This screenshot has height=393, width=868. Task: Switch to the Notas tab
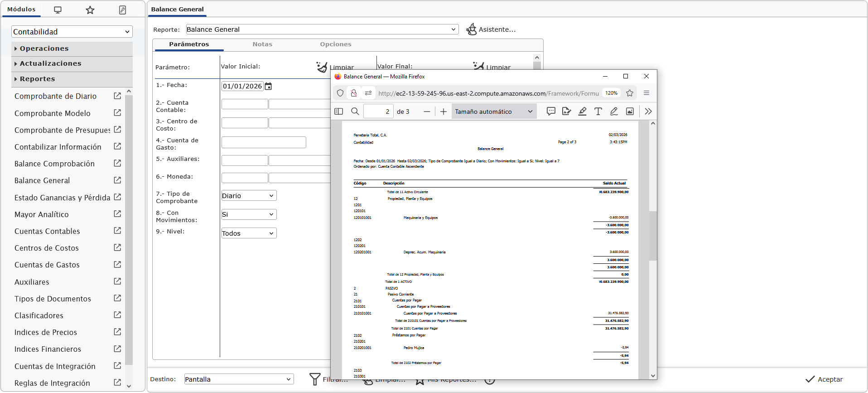pyautogui.click(x=262, y=44)
